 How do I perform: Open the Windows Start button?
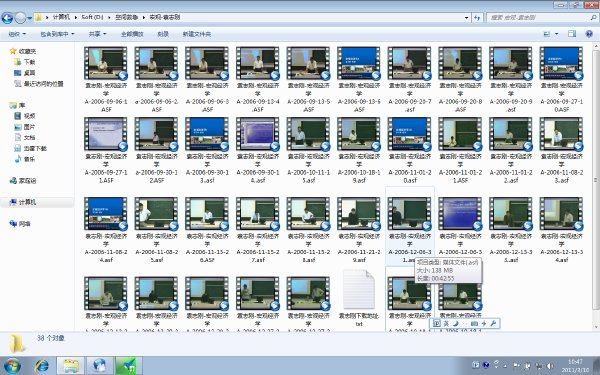[x=12, y=366]
